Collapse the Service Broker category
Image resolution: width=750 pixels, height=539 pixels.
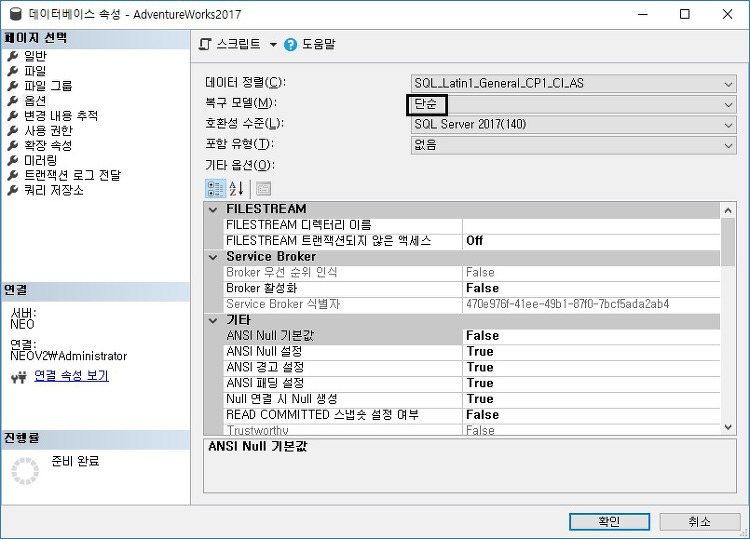(213, 257)
